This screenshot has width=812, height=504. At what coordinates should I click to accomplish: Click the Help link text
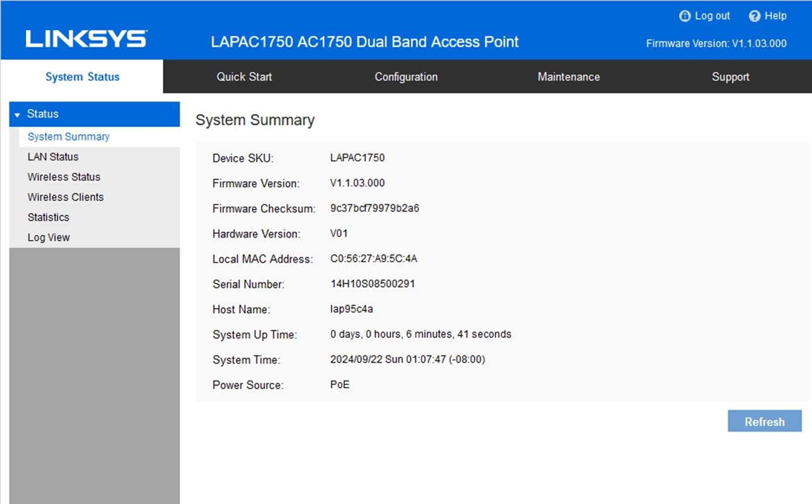coord(775,16)
